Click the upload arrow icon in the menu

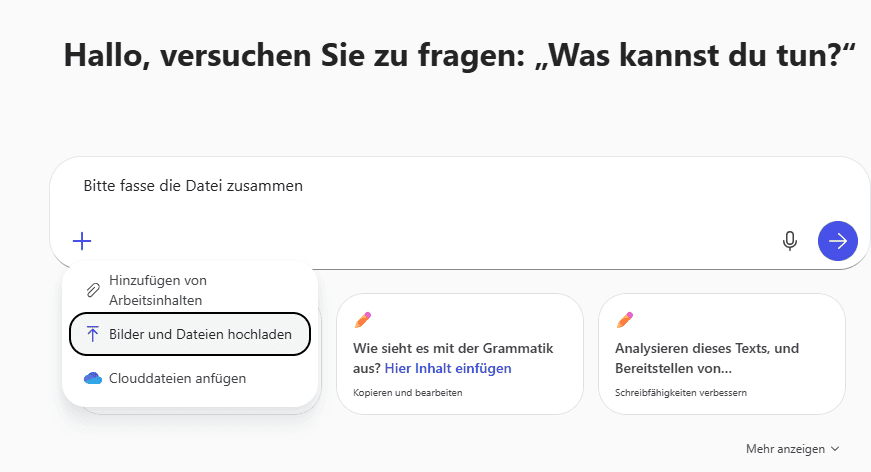coord(92,335)
